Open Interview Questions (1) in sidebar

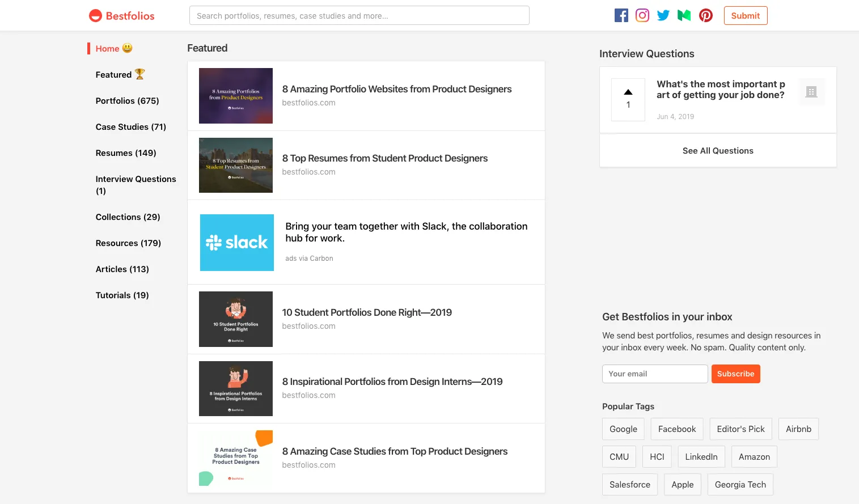coord(136,185)
